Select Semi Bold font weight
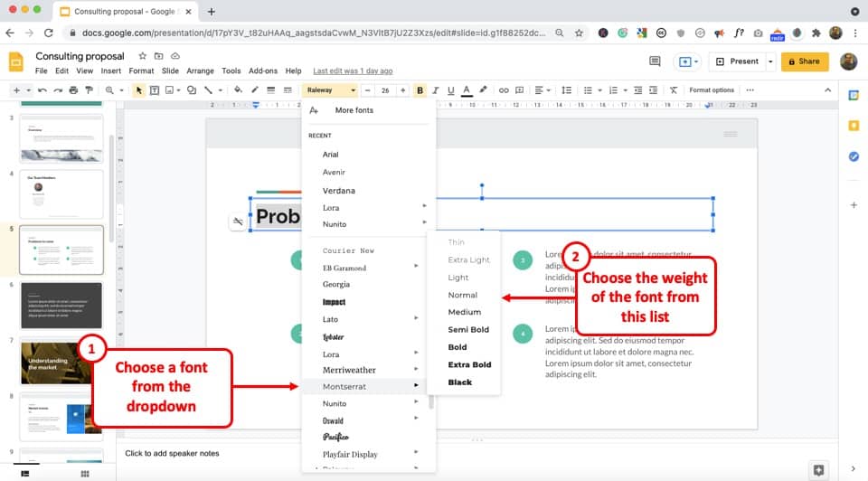 pos(468,329)
